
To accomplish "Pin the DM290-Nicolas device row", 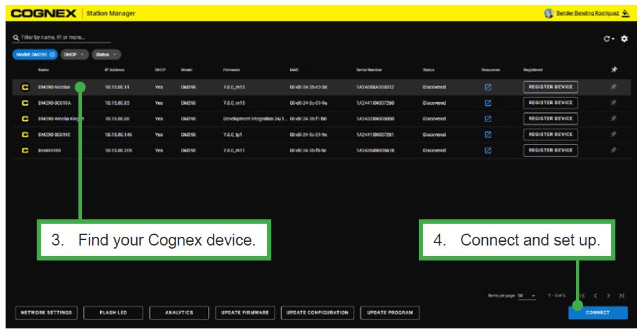I will 613,87.
